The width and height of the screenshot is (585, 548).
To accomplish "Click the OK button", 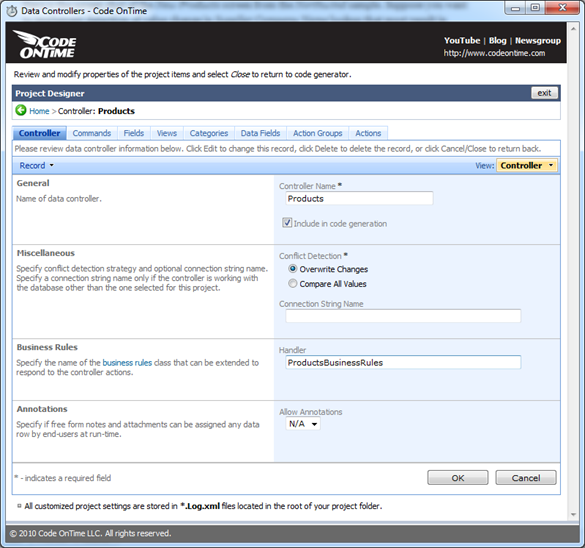I will coord(458,478).
